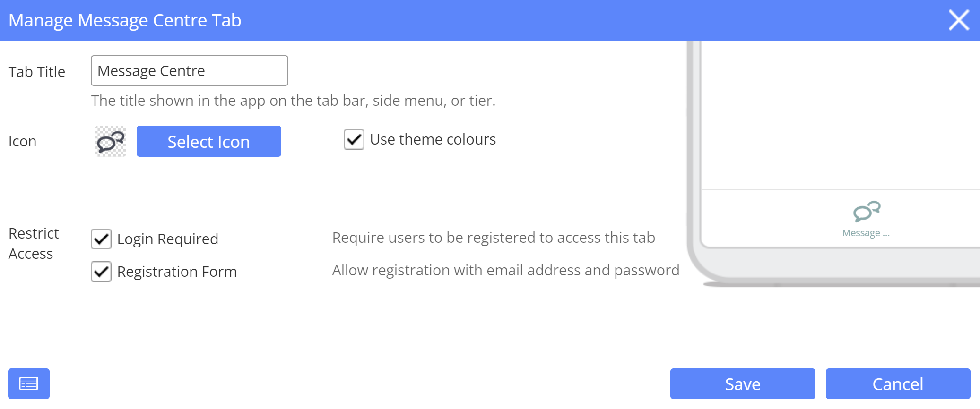Click the "Restrict Access" section label
Viewport: 980px width, 409px height.
tap(34, 243)
